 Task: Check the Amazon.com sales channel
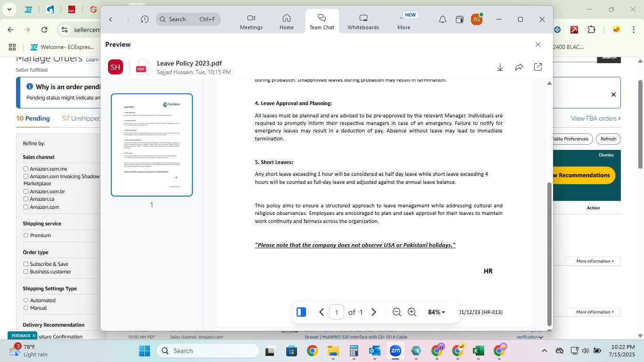26,207
